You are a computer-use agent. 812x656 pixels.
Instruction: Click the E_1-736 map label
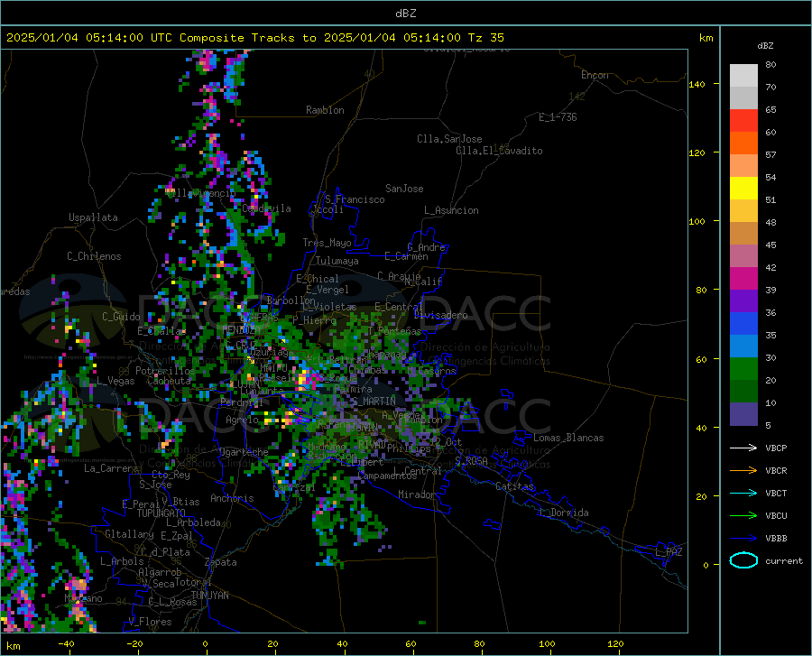558,117
